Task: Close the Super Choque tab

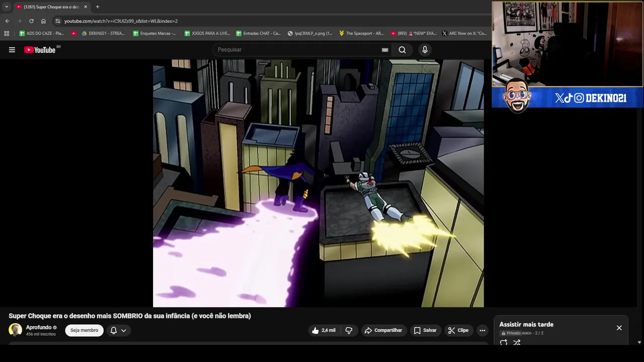Action: click(x=86, y=7)
